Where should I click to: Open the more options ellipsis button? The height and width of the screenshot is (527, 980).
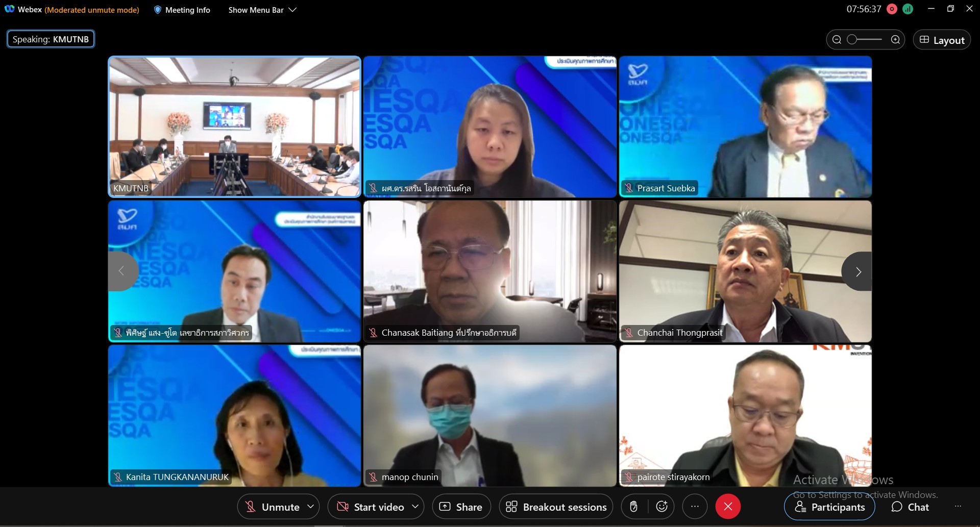point(695,507)
